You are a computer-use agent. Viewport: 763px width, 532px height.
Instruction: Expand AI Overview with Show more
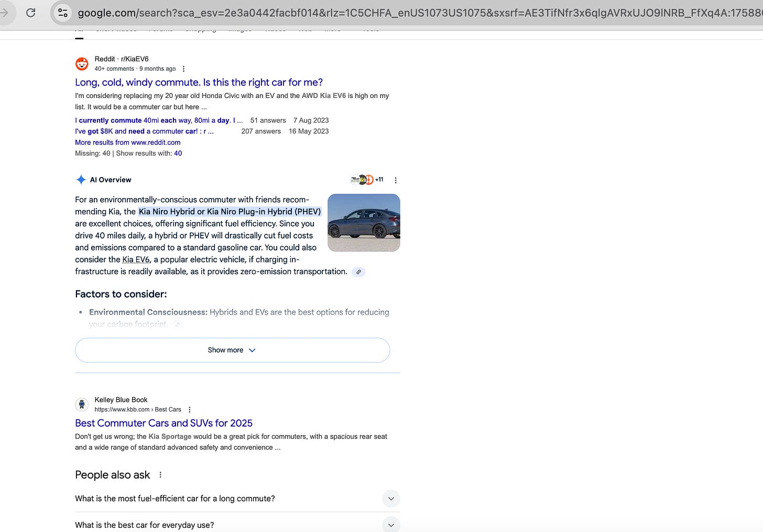click(232, 350)
